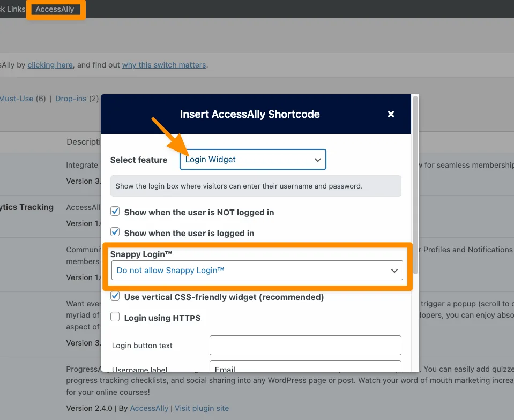
Task: Disable the vertical CSS-friendly widget option
Action: (115, 296)
